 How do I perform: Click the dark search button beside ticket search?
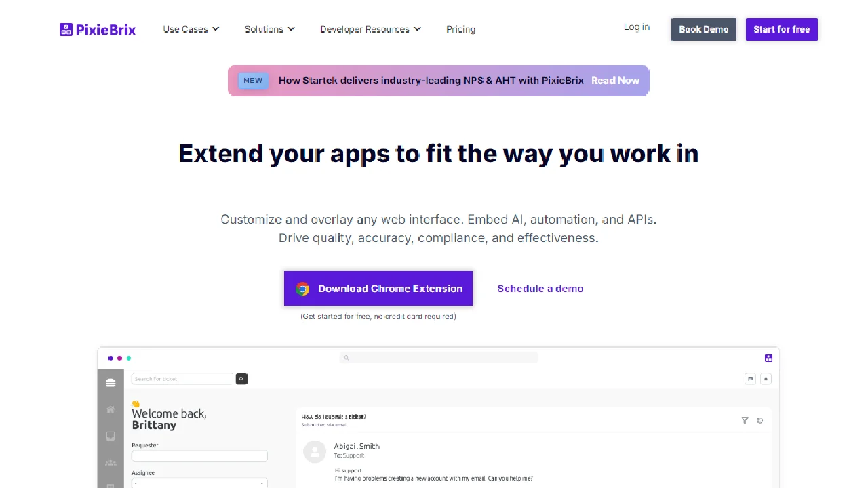coord(241,379)
